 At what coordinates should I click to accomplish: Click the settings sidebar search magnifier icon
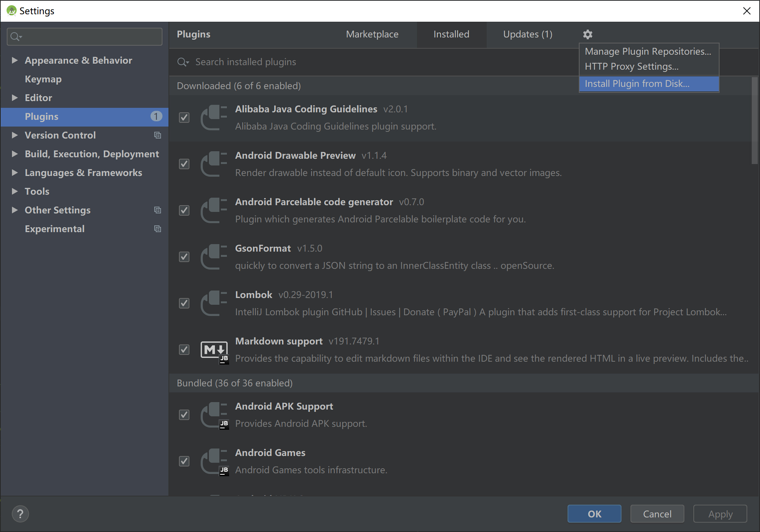(x=16, y=37)
